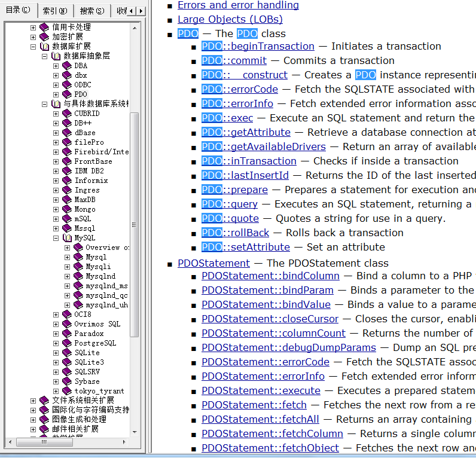Click the tree vertical scrollbar thumb
The height and width of the screenshot is (458, 476).
pyautogui.click(x=134, y=225)
